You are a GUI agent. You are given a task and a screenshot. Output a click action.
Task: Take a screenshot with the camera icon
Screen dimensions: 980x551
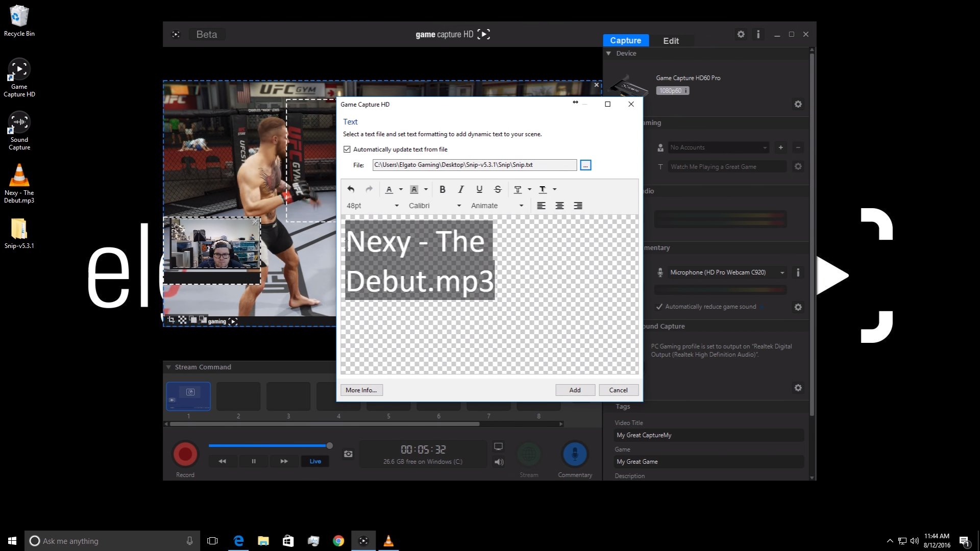348,454
